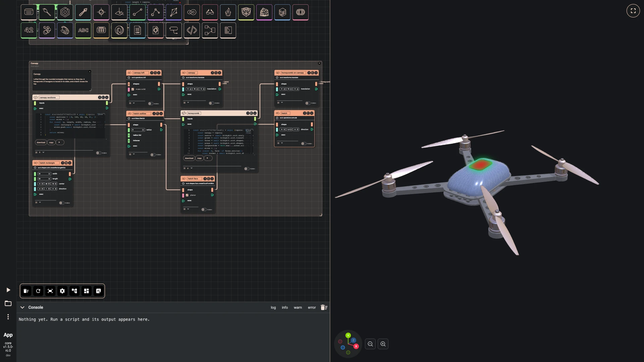This screenshot has width=644, height=362.
Task: Expand chevron at bottom of canopy loft node
Action: 134,103
